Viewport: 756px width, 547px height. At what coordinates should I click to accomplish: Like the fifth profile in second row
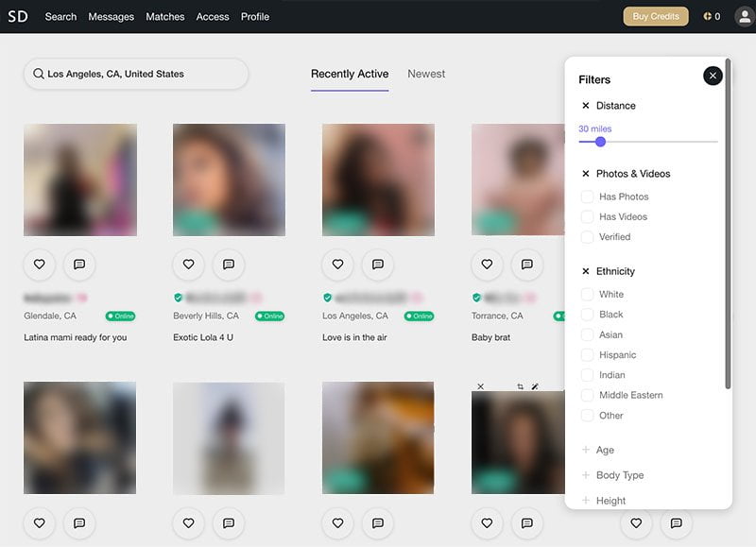coord(636,522)
